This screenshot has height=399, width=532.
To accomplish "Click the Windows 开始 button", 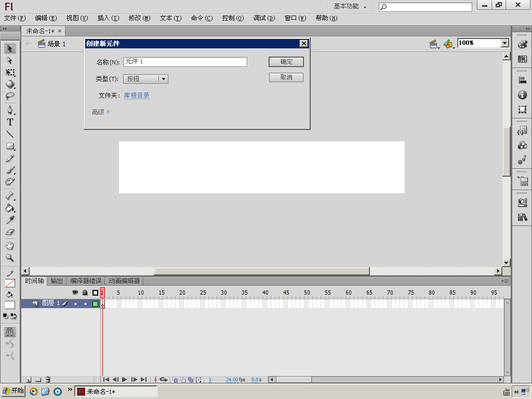I will tap(13, 391).
